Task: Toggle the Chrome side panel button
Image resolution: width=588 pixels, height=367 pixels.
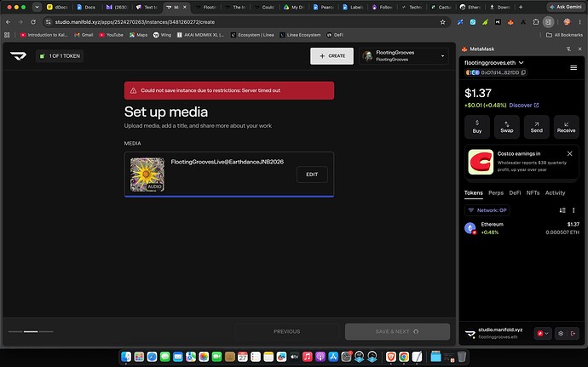Action: click(x=548, y=22)
